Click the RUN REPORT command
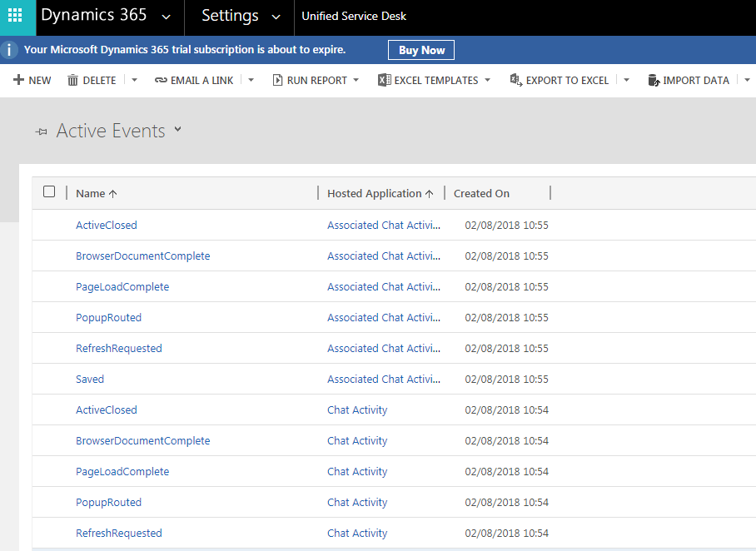 316,81
